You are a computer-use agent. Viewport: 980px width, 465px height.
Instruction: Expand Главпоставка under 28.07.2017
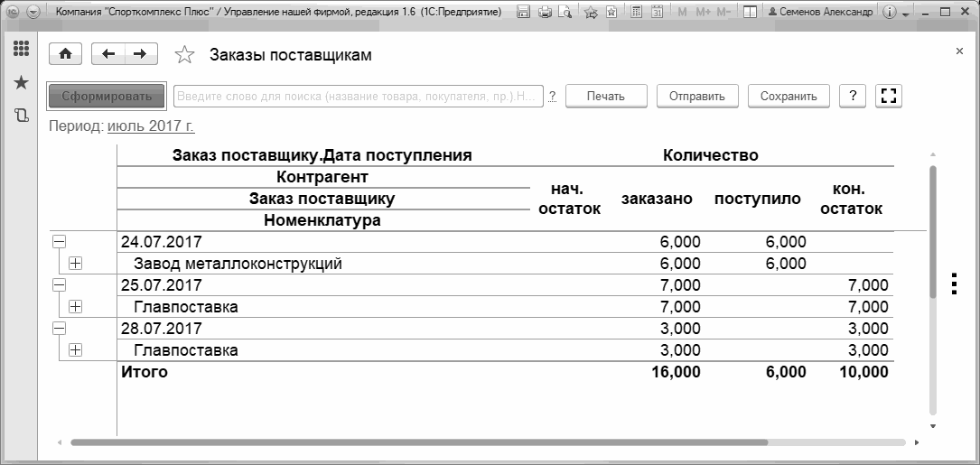pyautogui.click(x=75, y=350)
